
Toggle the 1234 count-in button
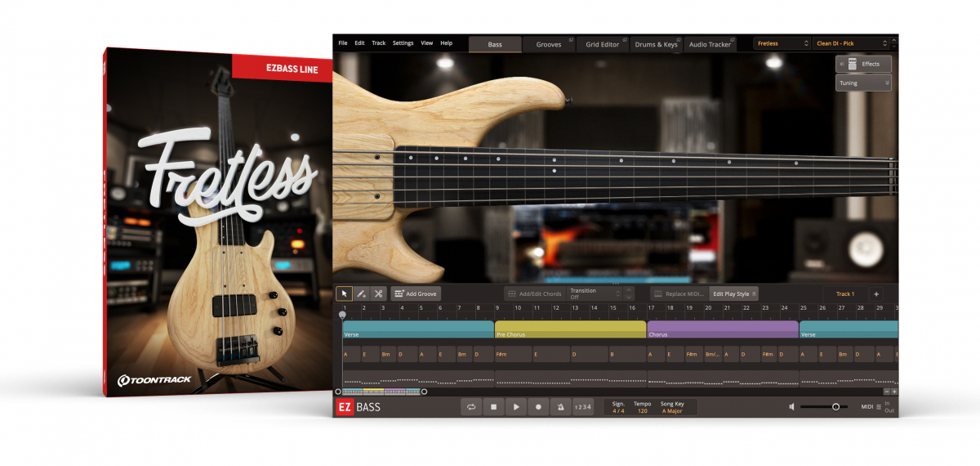582,406
